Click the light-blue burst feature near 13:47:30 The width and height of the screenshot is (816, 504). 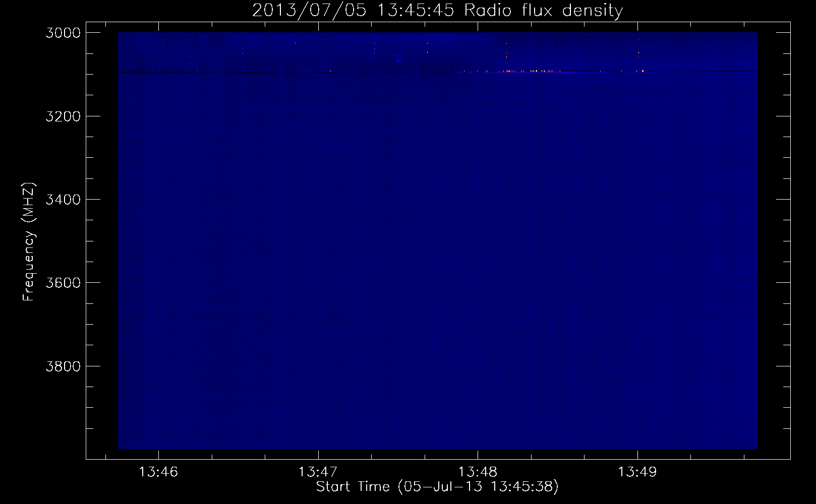[399, 58]
